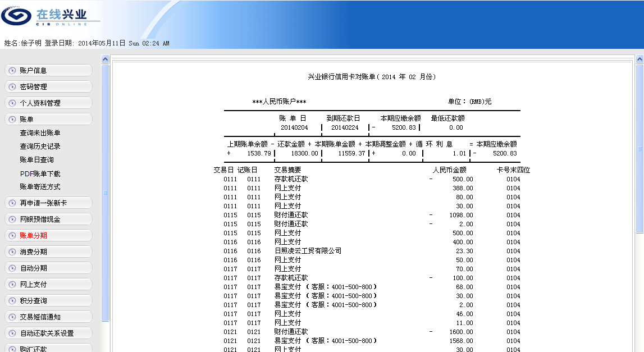The image size is (644, 352).
Task: Click the arrow icon beside 自动分期
Action: point(12,268)
